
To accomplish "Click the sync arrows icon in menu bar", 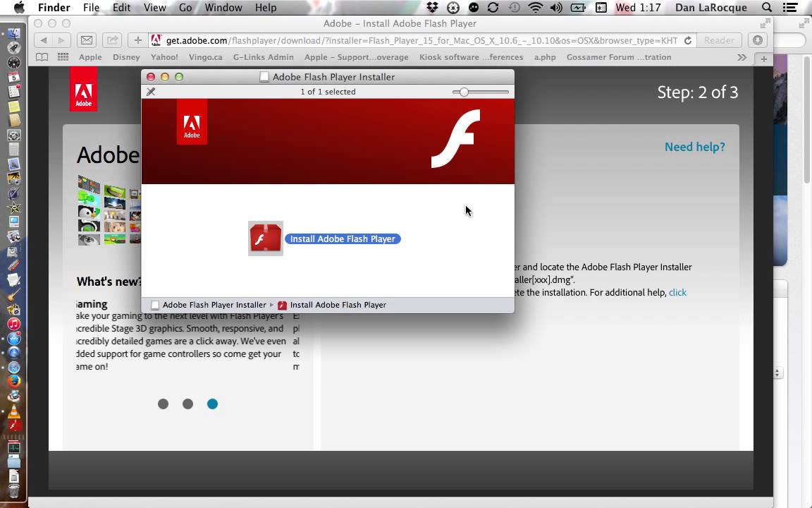I will pos(493,8).
